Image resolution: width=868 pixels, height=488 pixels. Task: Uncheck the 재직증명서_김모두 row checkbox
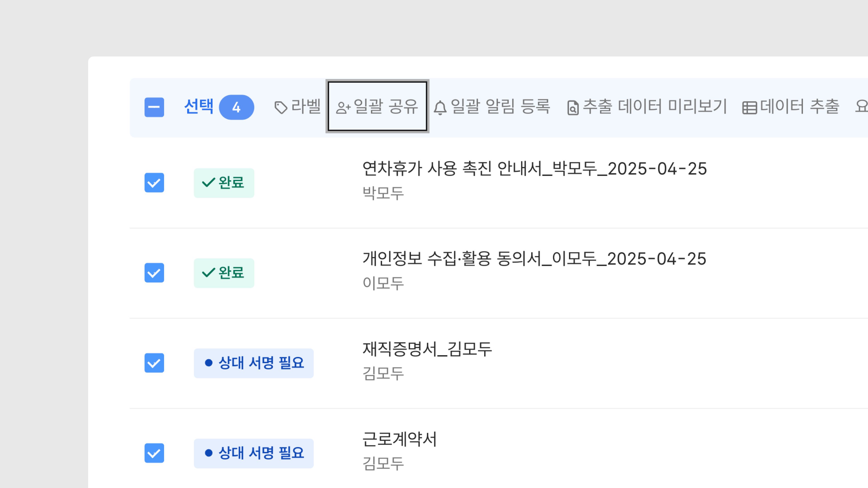154,363
